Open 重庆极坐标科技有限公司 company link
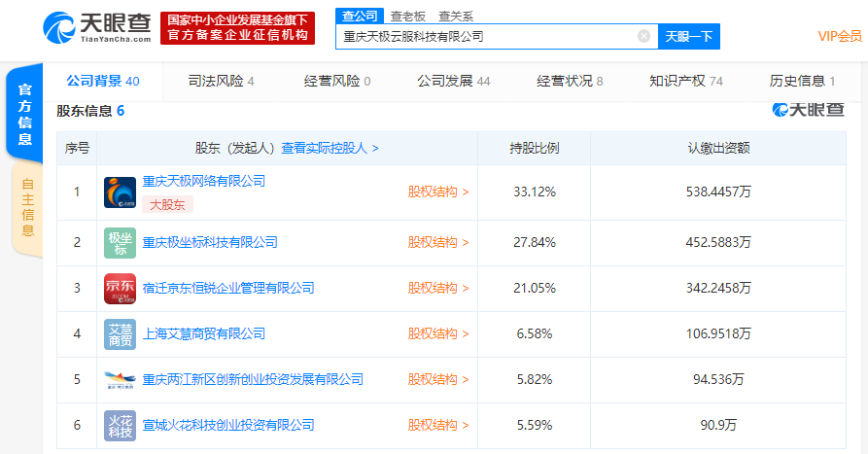The height and width of the screenshot is (454, 868). (x=210, y=242)
